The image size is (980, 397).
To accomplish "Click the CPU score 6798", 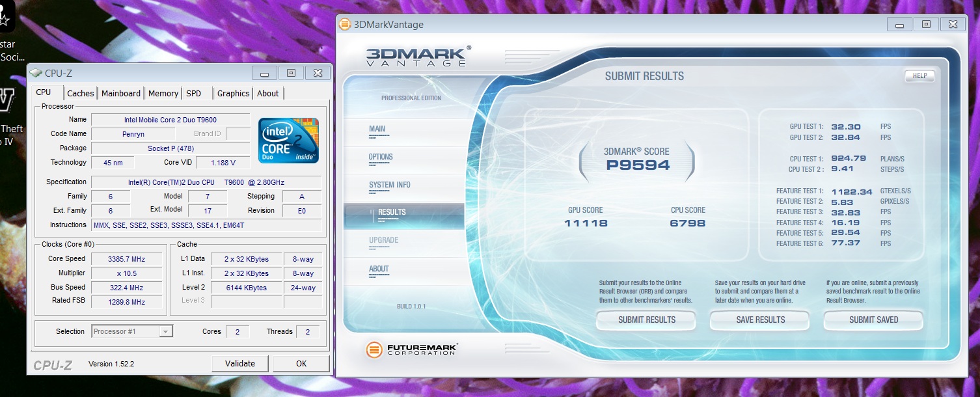I will [688, 223].
